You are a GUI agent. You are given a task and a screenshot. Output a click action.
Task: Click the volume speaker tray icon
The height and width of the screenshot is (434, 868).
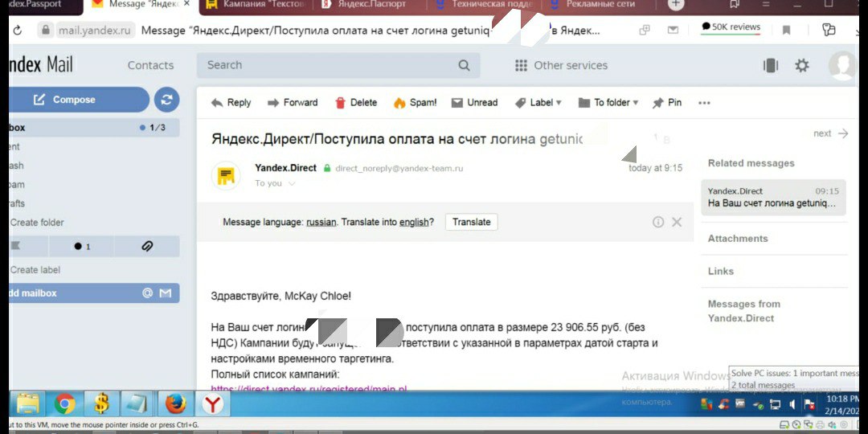point(792,404)
